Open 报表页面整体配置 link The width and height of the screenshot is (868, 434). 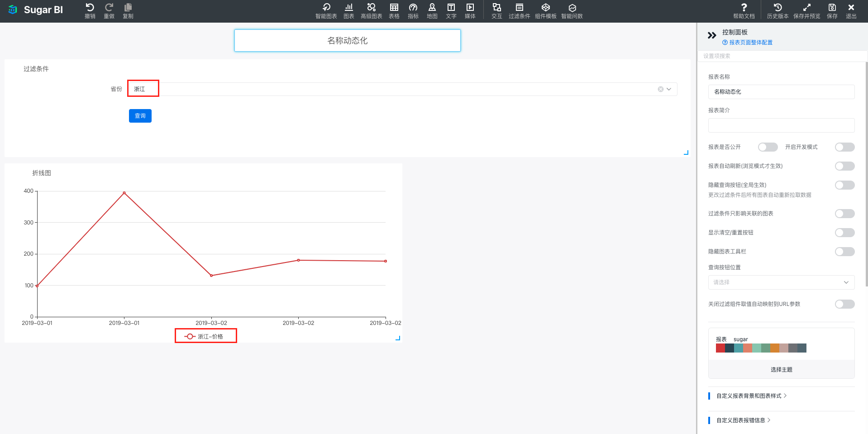(x=748, y=43)
